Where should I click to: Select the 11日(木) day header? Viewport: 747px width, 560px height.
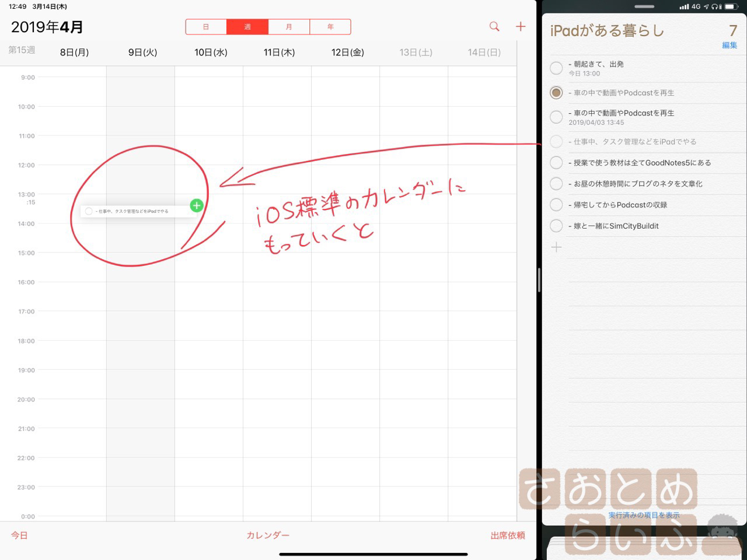click(279, 52)
